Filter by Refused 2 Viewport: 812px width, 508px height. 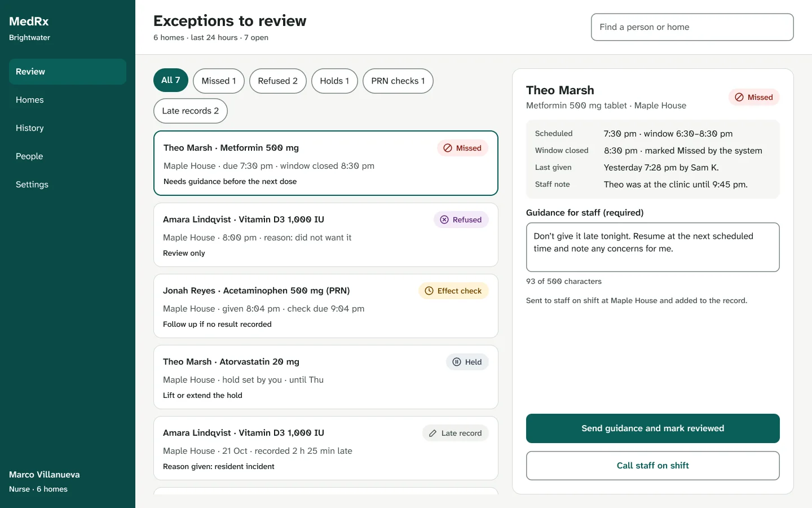(x=278, y=81)
